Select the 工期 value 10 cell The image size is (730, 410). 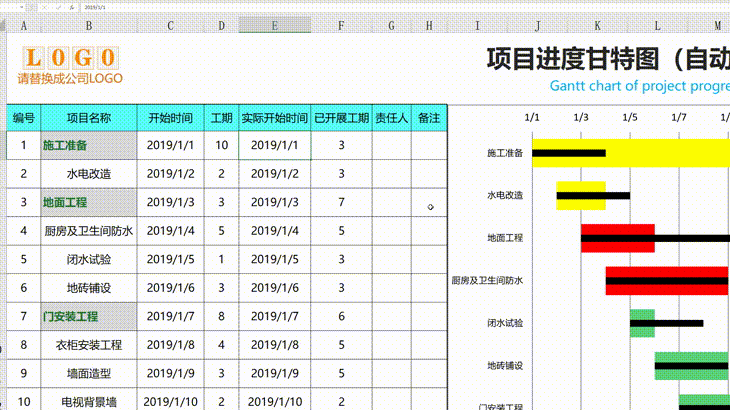(221, 145)
